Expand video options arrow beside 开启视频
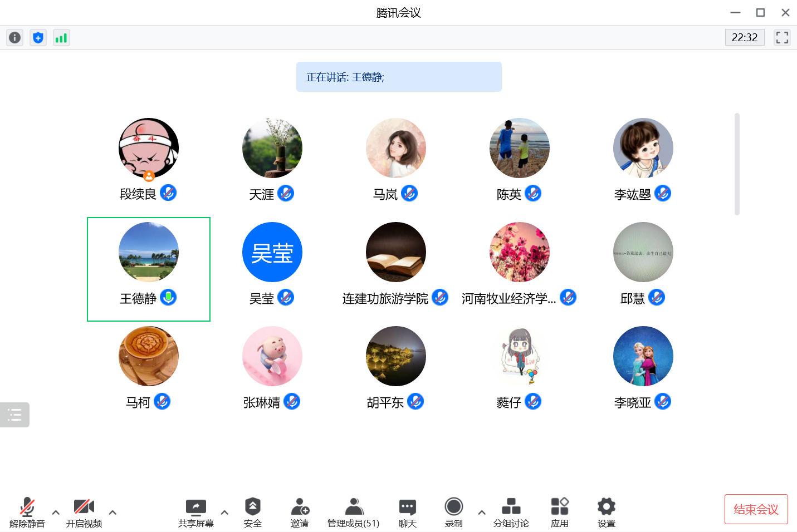This screenshot has width=797, height=532. [113, 513]
